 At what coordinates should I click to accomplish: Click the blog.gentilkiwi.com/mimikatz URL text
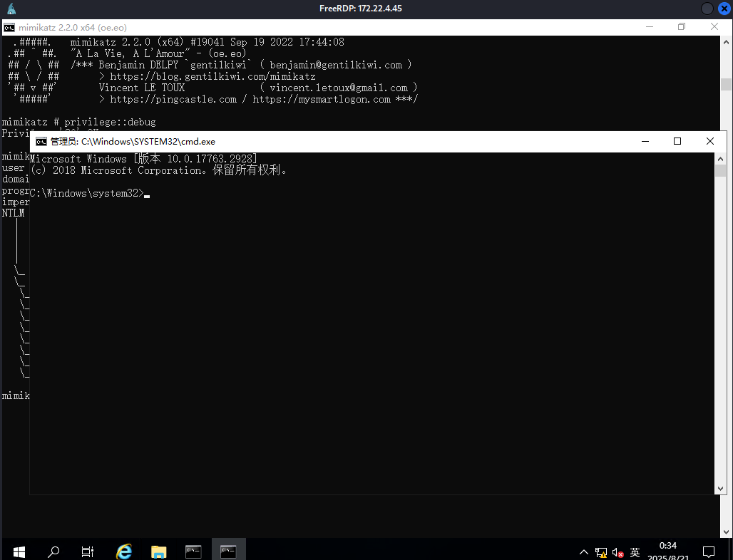212,77
